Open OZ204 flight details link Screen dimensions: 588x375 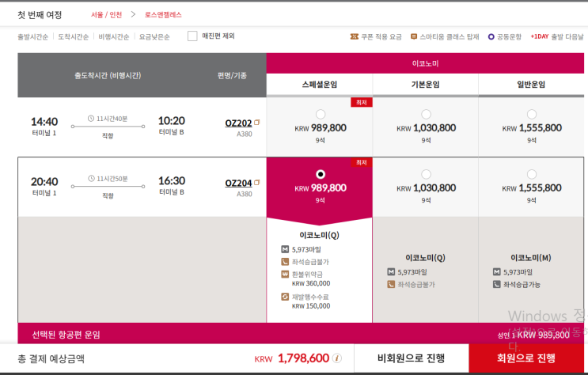pos(238,183)
